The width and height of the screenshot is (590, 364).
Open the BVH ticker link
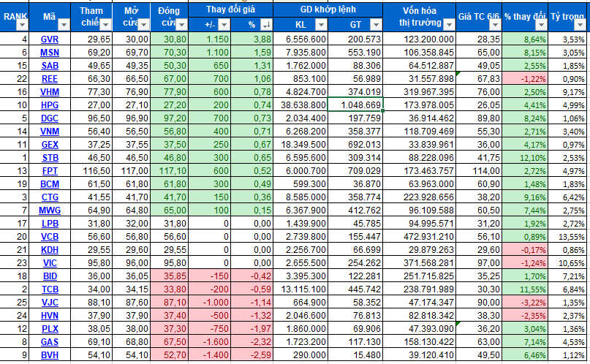click(50, 355)
